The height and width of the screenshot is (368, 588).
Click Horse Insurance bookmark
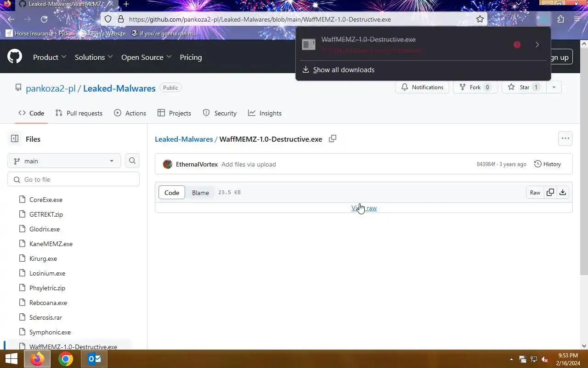point(40,33)
